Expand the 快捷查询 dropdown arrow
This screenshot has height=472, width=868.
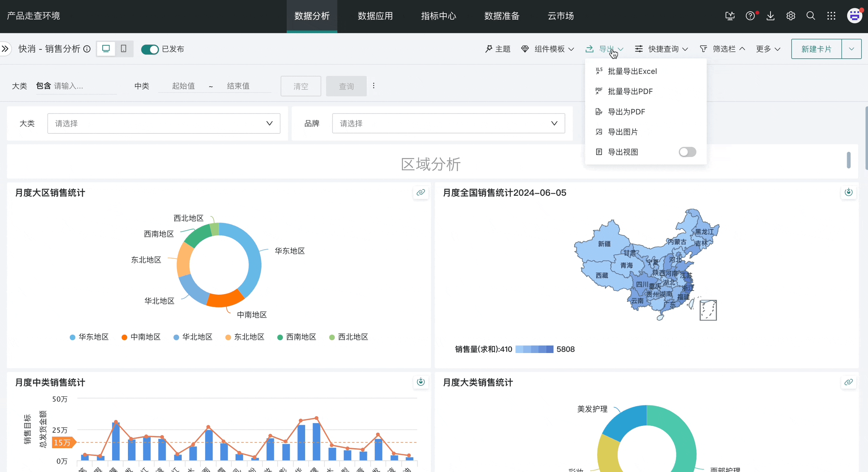click(x=685, y=49)
